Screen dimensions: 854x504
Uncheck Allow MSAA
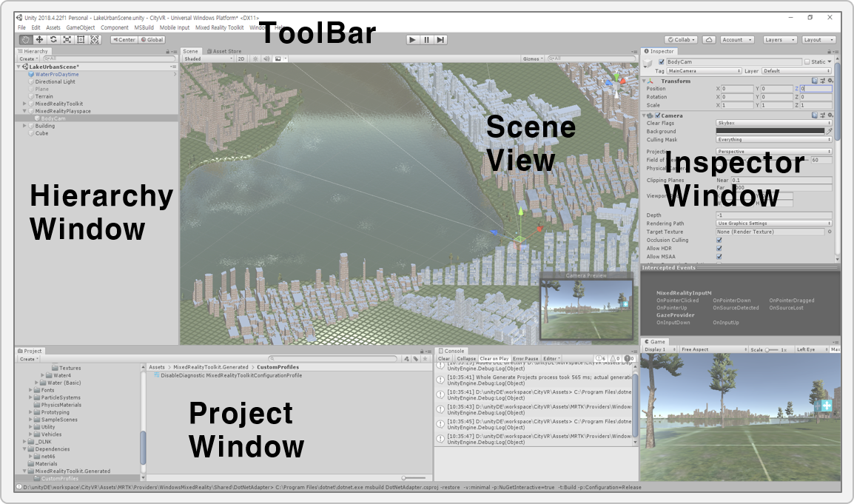(x=719, y=257)
